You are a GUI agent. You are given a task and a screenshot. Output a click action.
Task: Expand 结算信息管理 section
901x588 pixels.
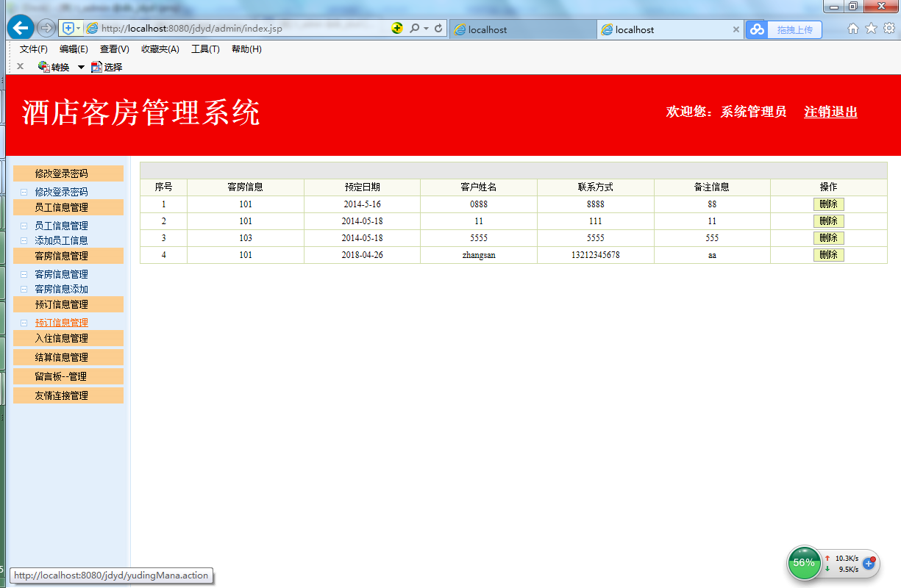click(68, 357)
